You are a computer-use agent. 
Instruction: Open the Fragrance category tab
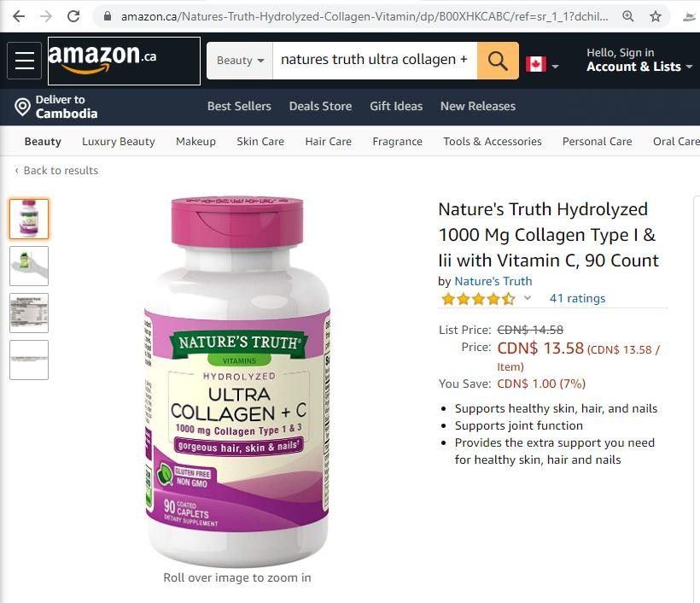tap(397, 142)
